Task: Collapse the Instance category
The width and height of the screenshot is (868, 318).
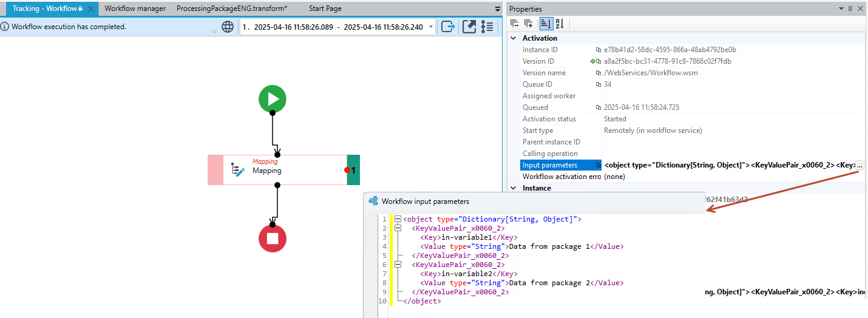Action: pos(514,188)
